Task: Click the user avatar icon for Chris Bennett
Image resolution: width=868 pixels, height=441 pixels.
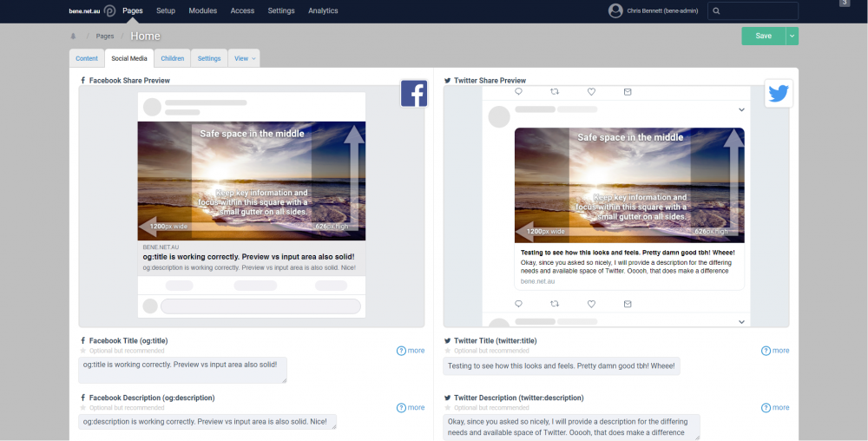Action: [615, 10]
